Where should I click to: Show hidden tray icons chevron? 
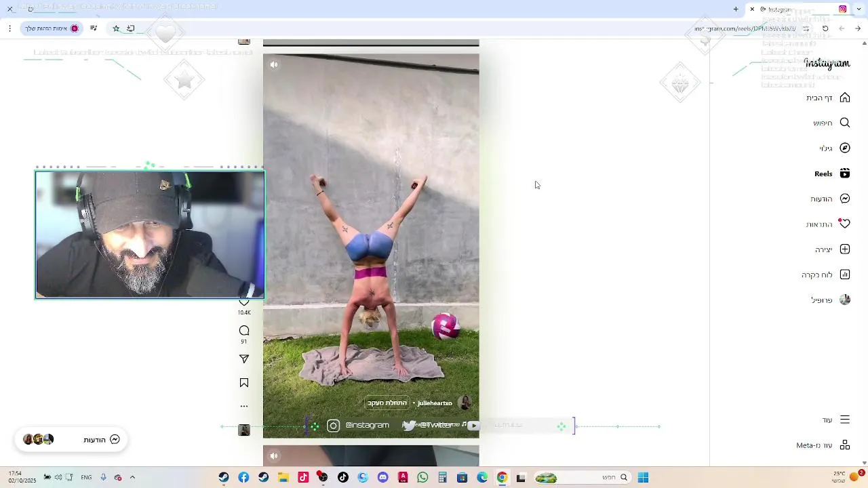[132, 477]
